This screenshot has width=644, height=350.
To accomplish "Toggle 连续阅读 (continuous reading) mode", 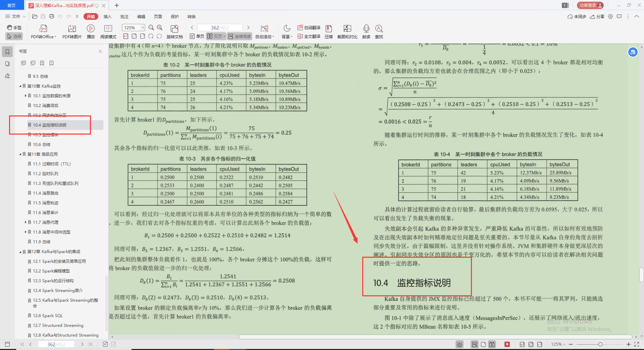I will coord(239,36).
